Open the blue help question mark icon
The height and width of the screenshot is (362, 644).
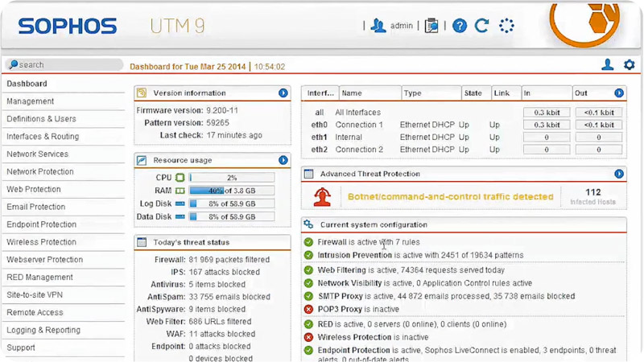460,26
